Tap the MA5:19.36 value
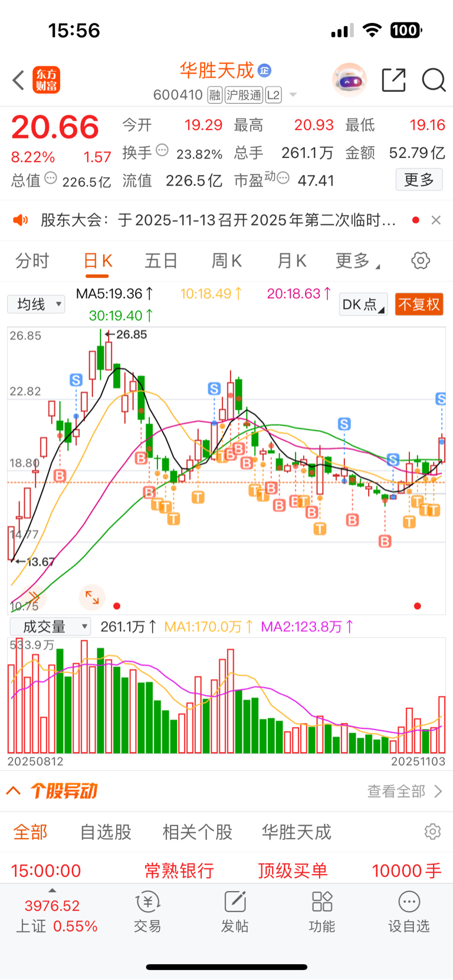453x980 pixels. click(x=114, y=293)
